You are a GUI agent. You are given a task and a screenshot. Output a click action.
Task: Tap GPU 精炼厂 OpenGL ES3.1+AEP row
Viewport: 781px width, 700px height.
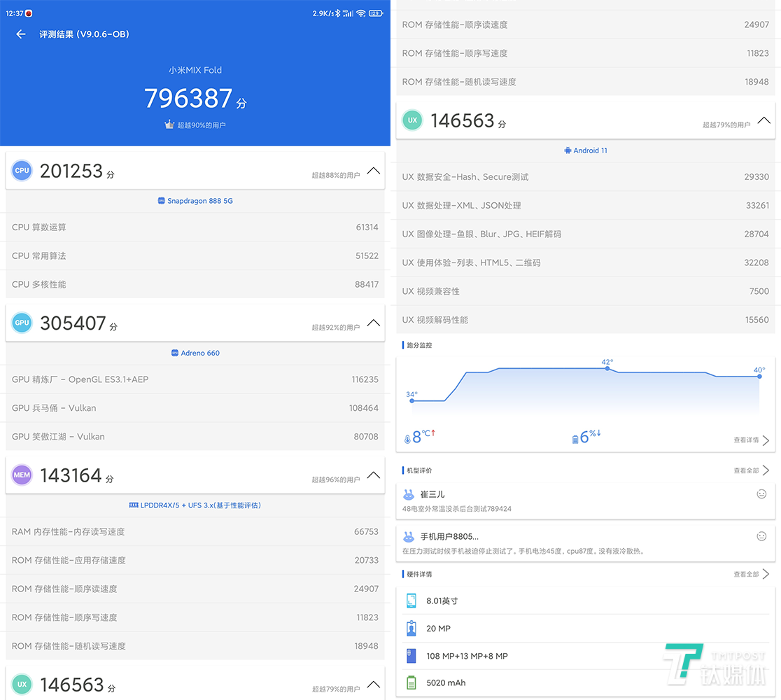pos(195,379)
